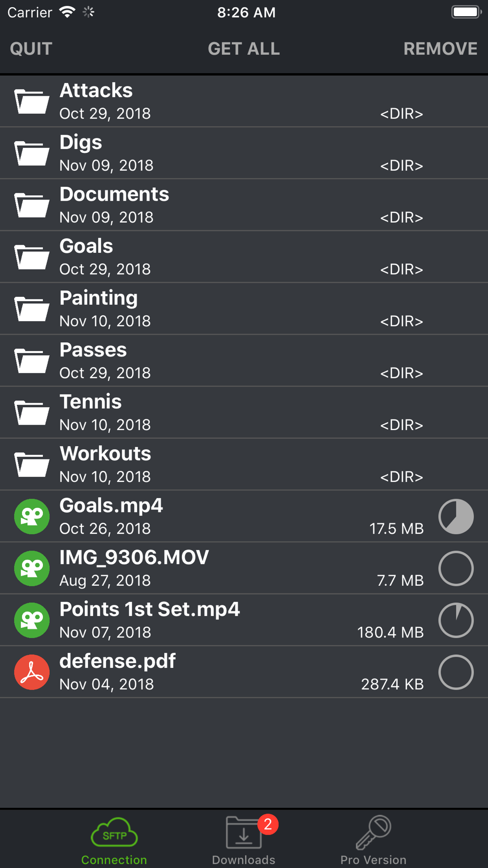This screenshot has height=868, width=488.
Task: Switch to the Downloads tab
Action: pyautogui.click(x=244, y=840)
